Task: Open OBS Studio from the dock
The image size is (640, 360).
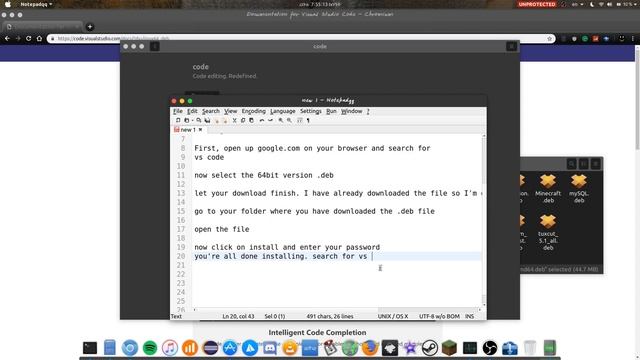Action: click(490, 348)
